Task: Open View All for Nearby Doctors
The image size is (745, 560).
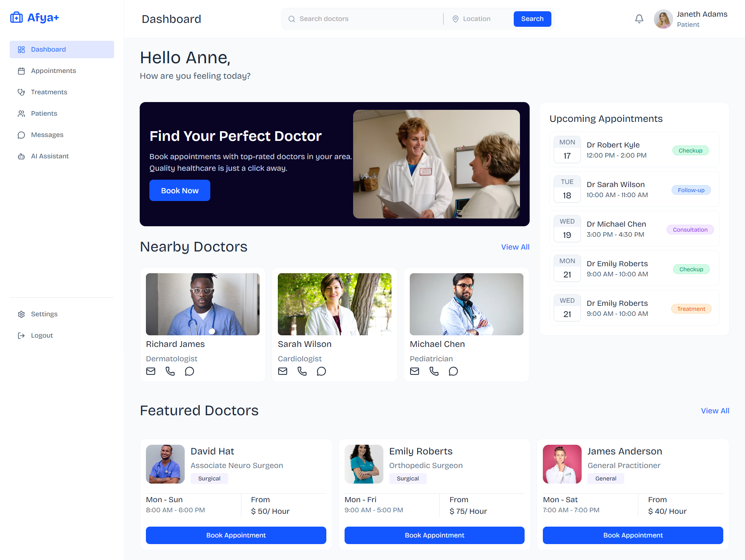Action: point(515,247)
